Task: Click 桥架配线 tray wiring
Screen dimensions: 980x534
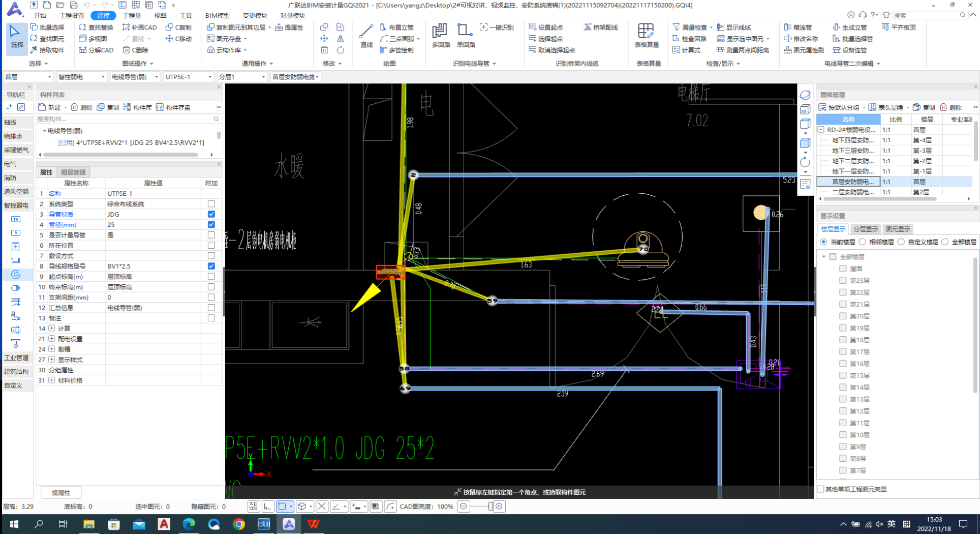Action: pos(601,27)
